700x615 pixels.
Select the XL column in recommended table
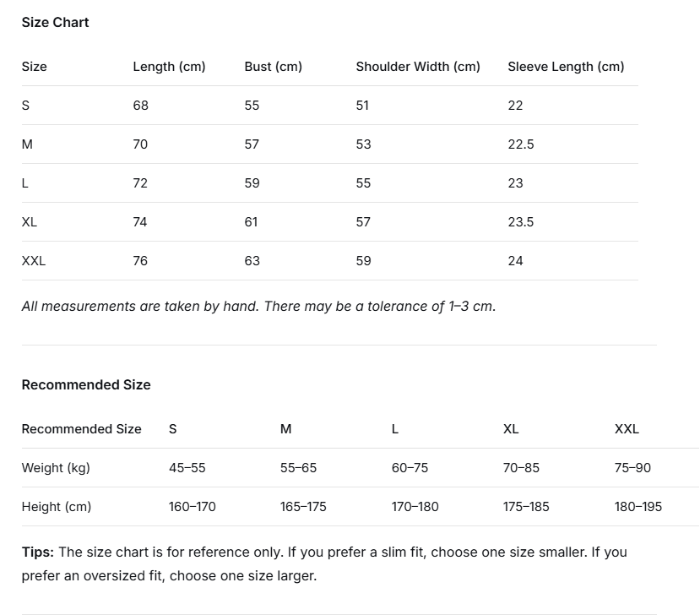(x=511, y=429)
